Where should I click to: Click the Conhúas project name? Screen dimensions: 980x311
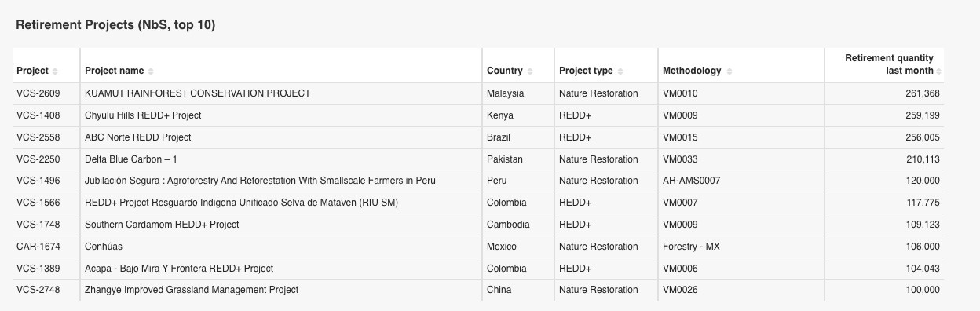(104, 247)
